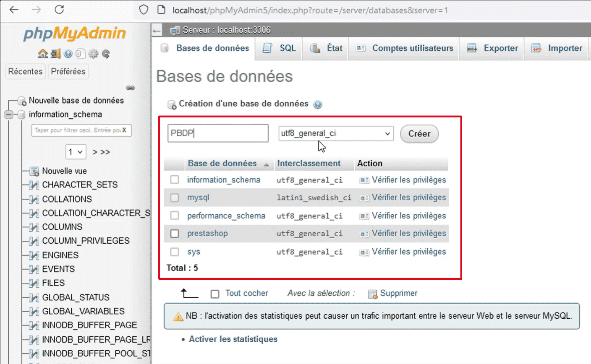
Task: Check the mysql row checkbox
Action: tap(175, 198)
